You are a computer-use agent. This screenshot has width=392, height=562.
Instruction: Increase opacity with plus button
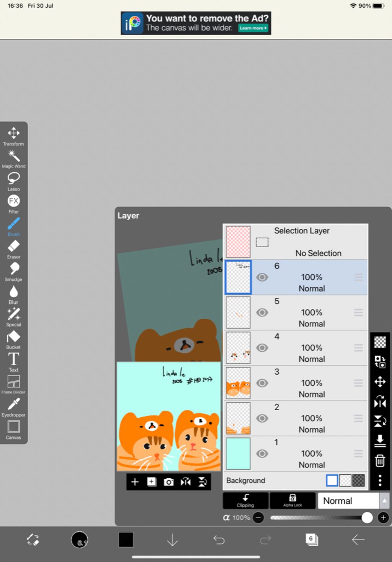click(383, 518)
